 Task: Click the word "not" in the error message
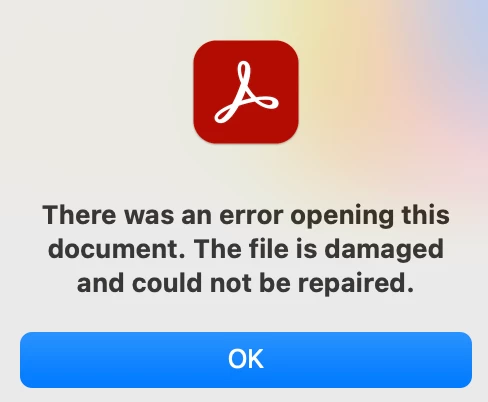click(x=230, y=284)
